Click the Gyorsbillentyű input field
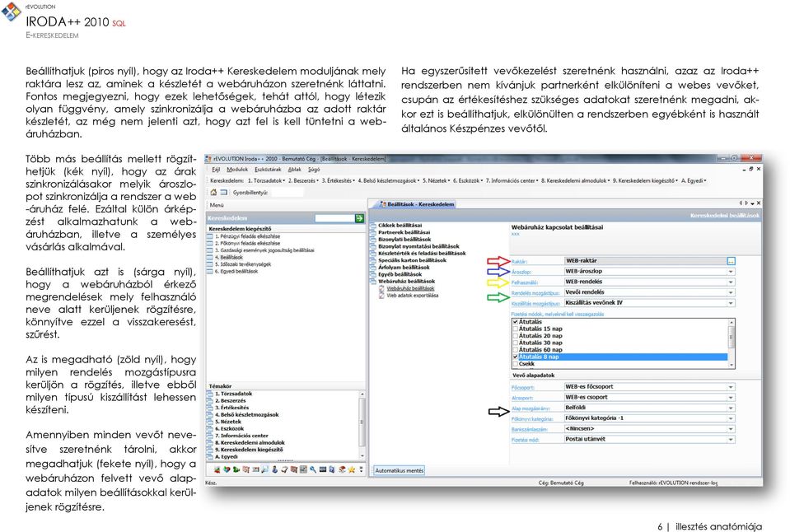The height and width of the screenshot is (532, 790). 287,193
